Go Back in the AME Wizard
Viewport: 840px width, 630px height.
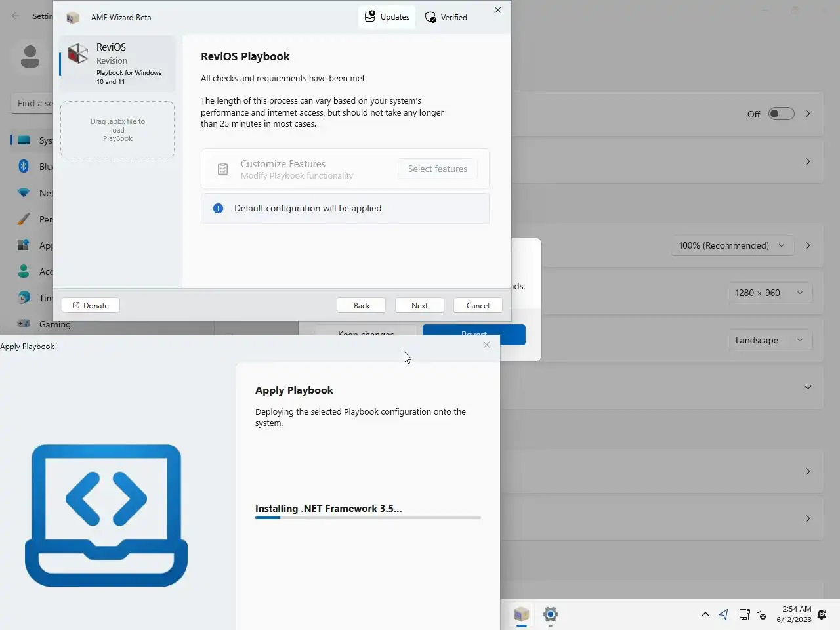pos(362,306)
